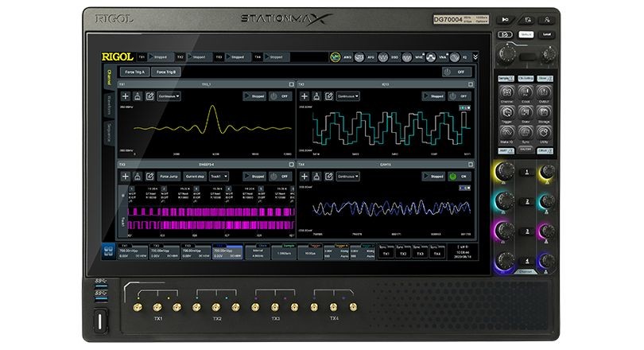Switch to the Sequence side tab
644x350 pixels.
click(x=109, y=134)
